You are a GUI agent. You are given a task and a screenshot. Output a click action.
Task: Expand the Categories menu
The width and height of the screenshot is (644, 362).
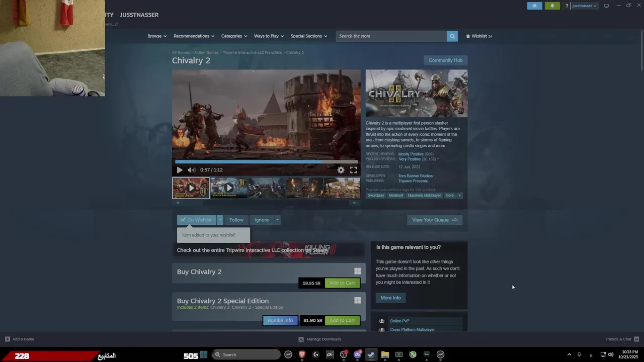234,36
